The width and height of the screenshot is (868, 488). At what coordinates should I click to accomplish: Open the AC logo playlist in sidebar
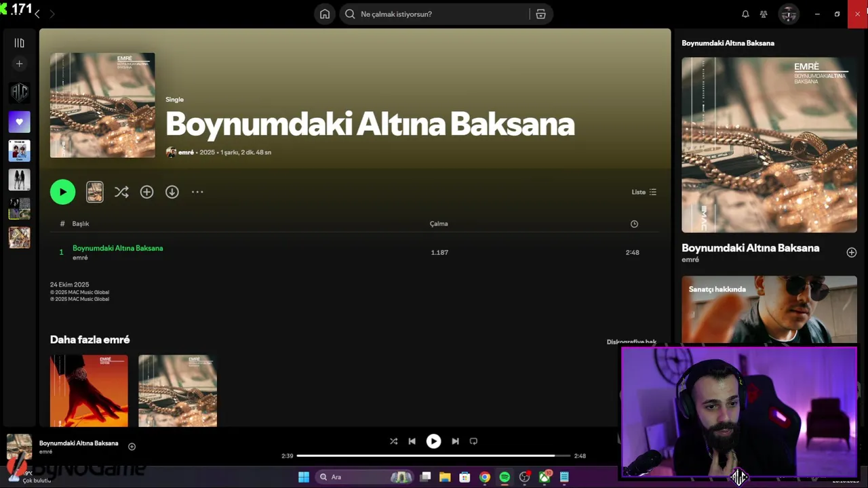click(19, 93)
